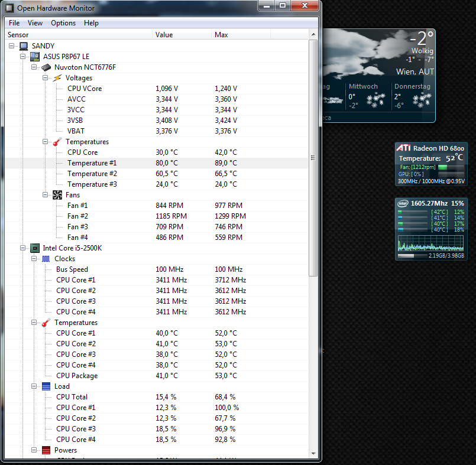476x465 pixels.
Task: Click the Nuvoton Temperatures thermometer icon
Action: coord(57,142)
